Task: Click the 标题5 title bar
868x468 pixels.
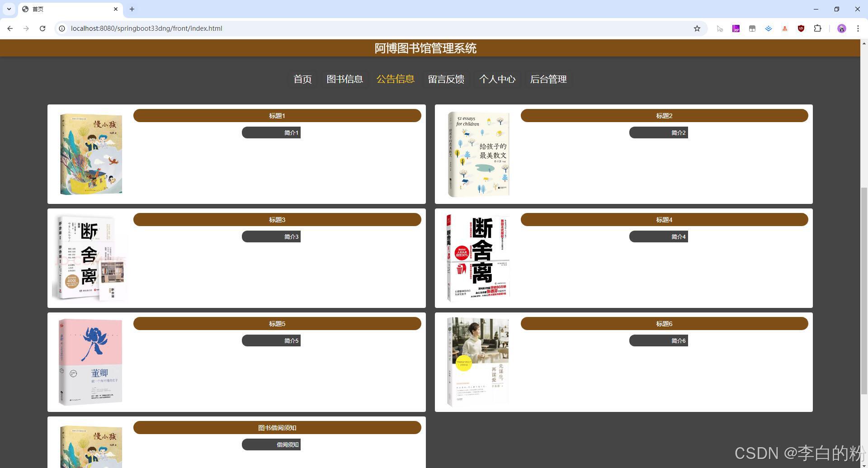Action: 277,324
